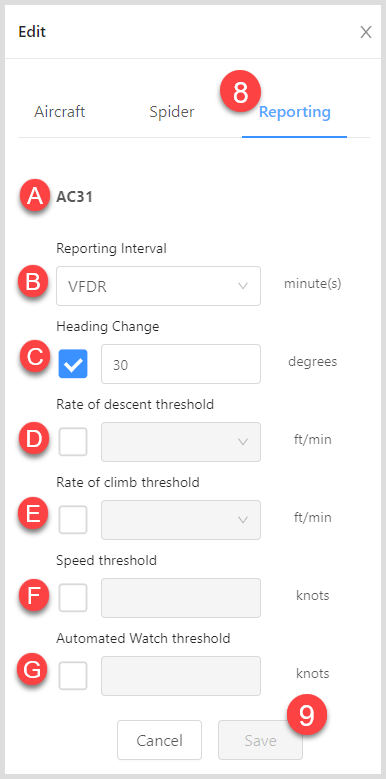Screen dimensions: 386x779
Task: Uncheck the Heading Change checkbox
Action: [73, 364]
